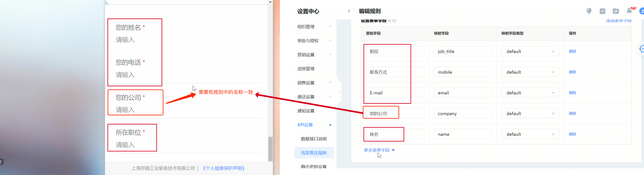644x175 pixels.
Task: Click 添加表单字段 link
Action: (x=619, y=21)
